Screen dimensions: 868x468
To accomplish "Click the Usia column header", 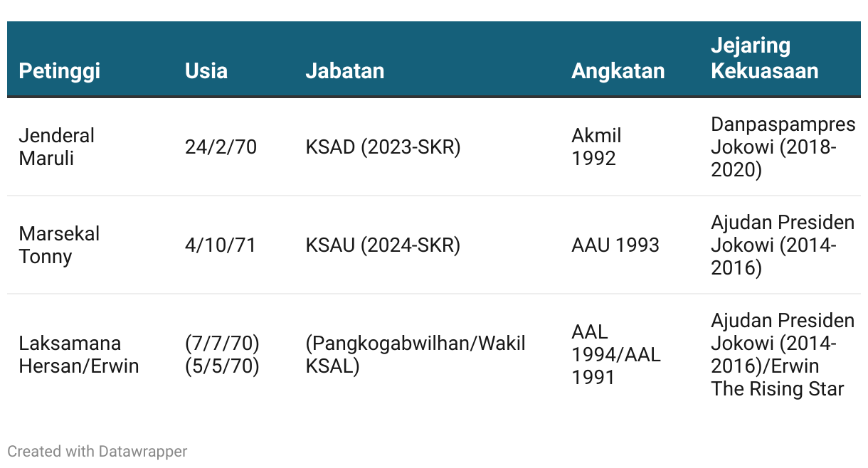I will click(206, 70).
